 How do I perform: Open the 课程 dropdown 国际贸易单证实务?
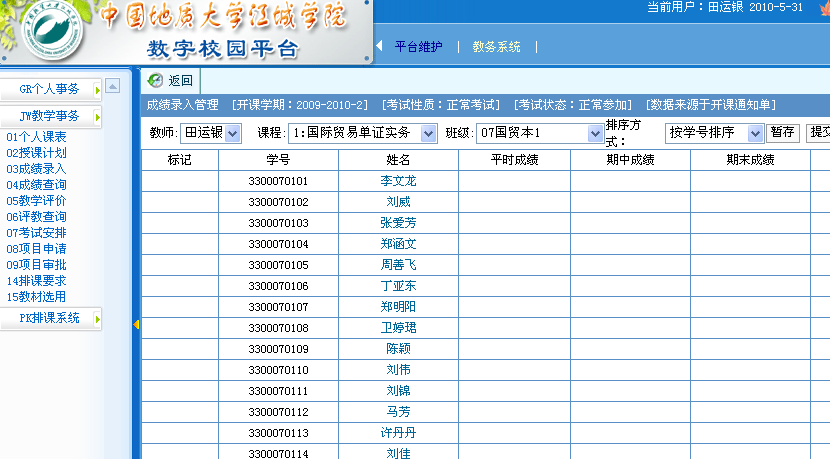363,133
